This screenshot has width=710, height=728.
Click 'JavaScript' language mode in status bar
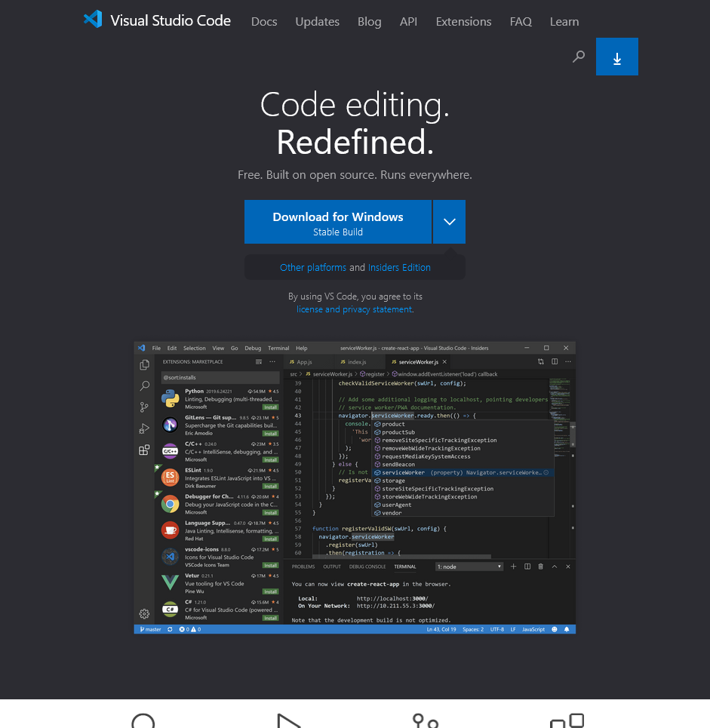[x=533, y=630]
